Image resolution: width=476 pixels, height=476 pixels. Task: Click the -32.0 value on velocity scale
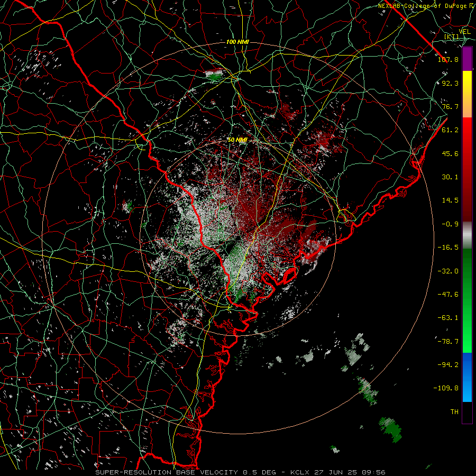pos(448,271)
